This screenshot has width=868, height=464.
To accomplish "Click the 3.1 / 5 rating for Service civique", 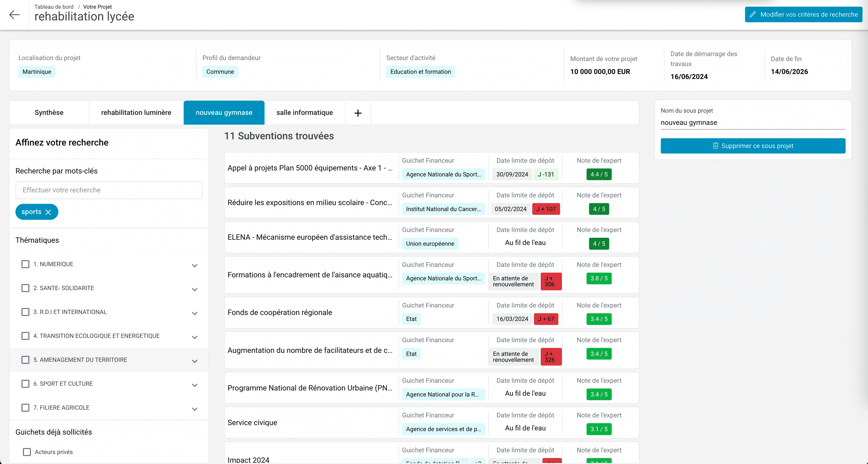I will pos(599,429).
